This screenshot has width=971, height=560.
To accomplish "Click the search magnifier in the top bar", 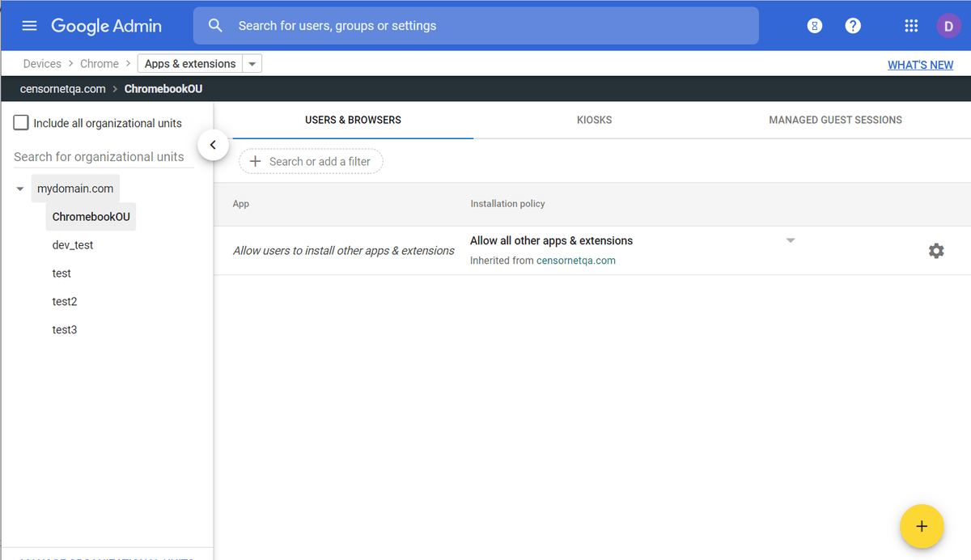I will pyautogui.click(x=215, y=25).
